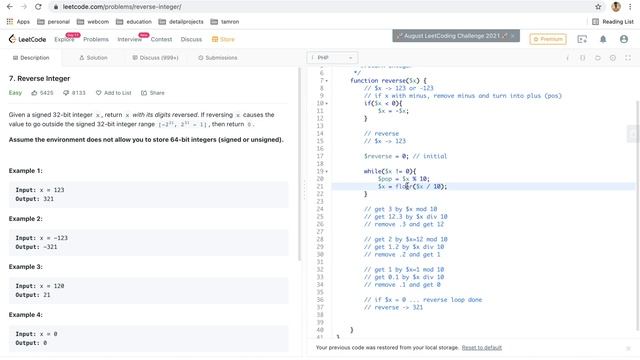
Task: Click the code editor vertical scrollbar
Action: (x=637, y=215)
